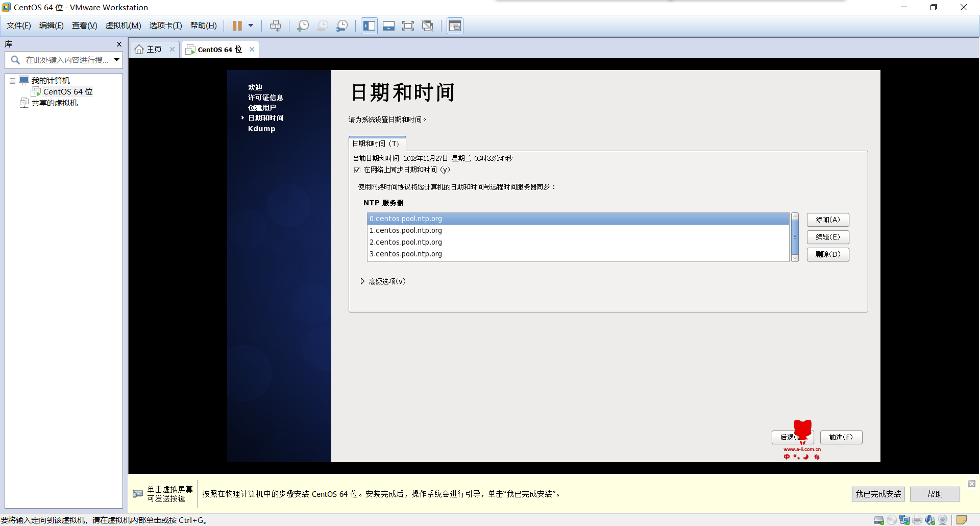The width and height of the screenshot is (980, 526).
Task: Click the 前进(F) forward button
Action: point(841,437)
